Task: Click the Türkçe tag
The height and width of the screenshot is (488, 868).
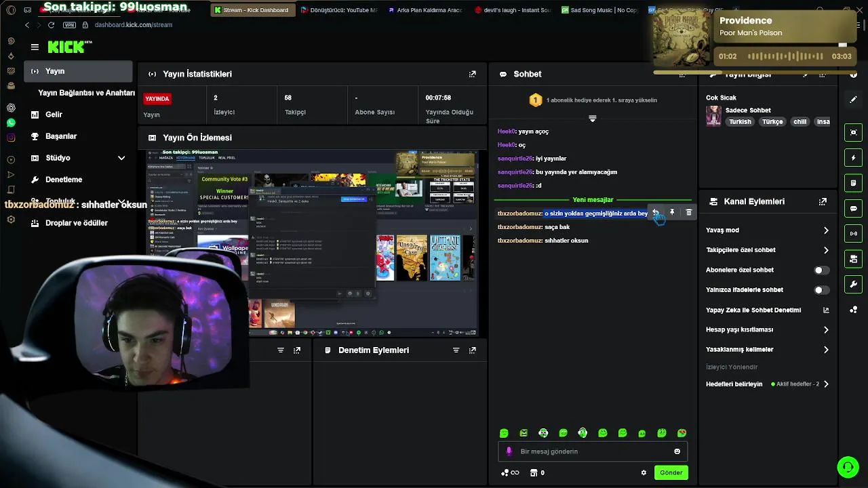Action: pyautogui.click(x=772, y=122)
